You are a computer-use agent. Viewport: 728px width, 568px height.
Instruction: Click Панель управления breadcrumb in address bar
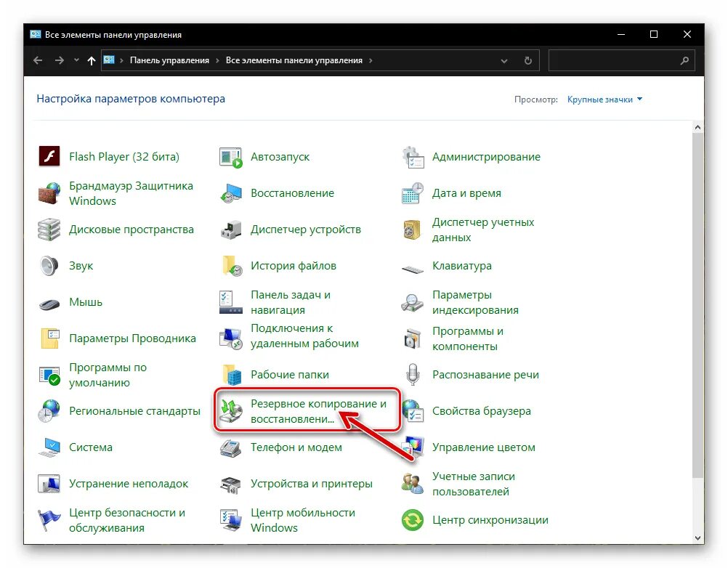(169, 61)
